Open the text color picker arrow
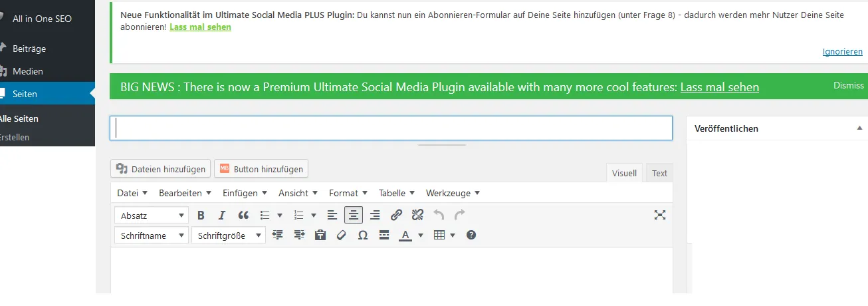The height and width of the screenshot is (306, 868). click(421, 235)
